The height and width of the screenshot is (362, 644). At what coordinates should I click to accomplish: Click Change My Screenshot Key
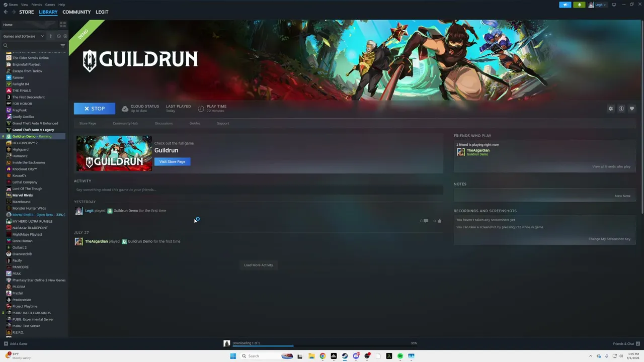click(x=609, y=239)
